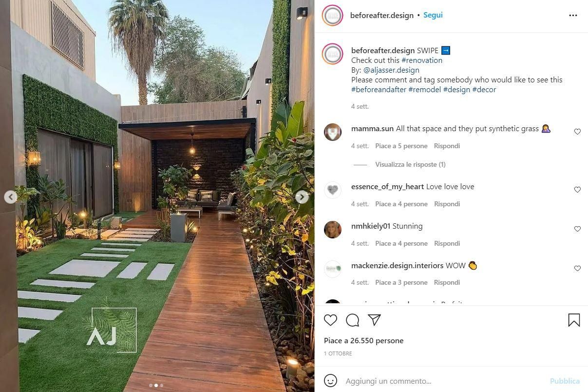
Task: Click Segui to follow beforeafter.design
Action: point(433,15)
